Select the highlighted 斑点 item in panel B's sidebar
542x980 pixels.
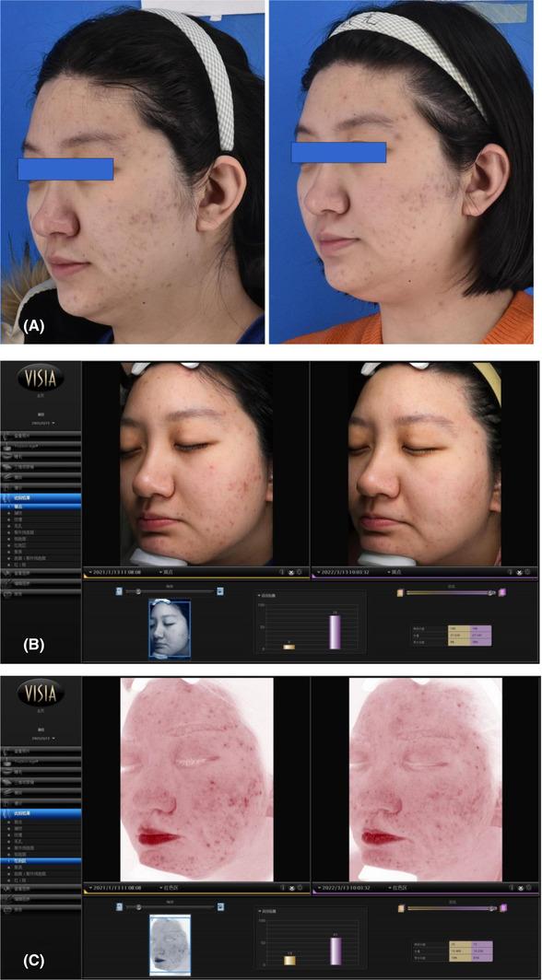pyautogui.click(x=41, y=507)
